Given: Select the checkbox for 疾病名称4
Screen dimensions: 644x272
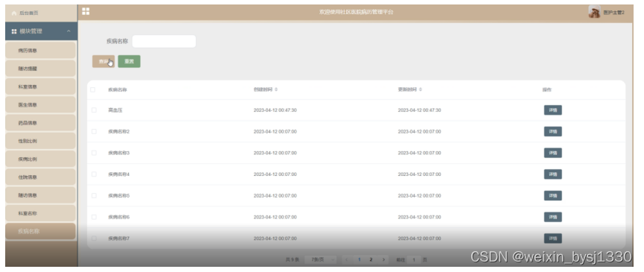Looking at the screenshot, I should [94, 174].
